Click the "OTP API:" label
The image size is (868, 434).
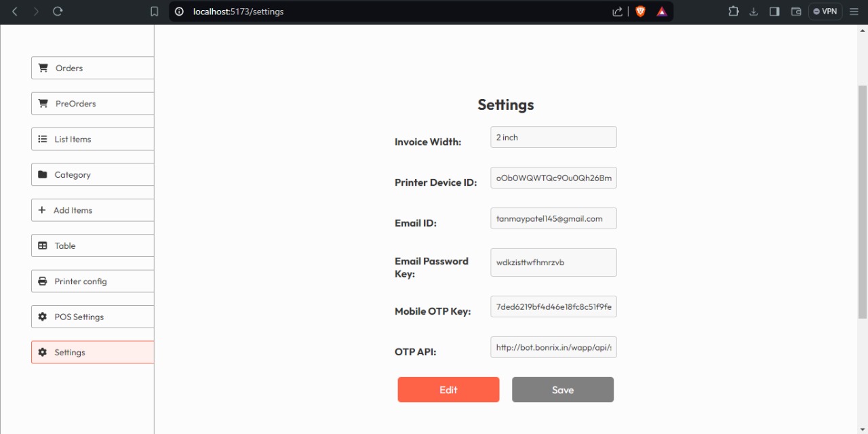[x=416, y=352]
